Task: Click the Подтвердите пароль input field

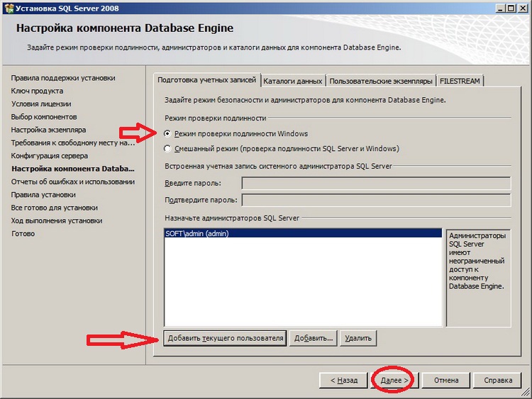Action: point(376,200)
